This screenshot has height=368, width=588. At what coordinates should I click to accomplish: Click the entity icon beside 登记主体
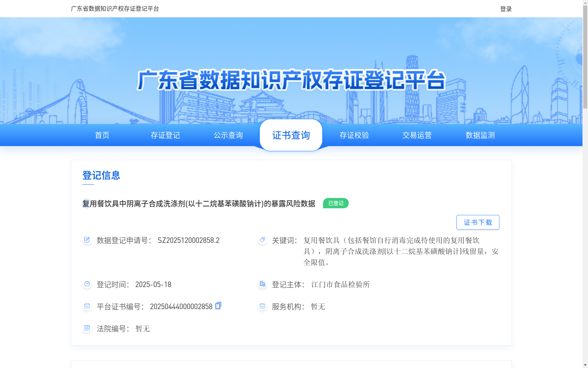click(262, 284)
